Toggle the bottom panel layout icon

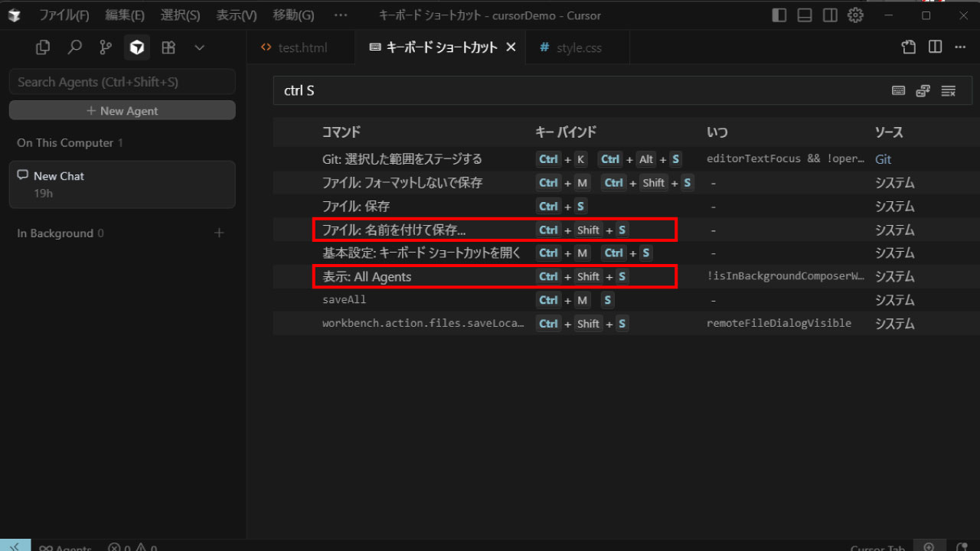click(805, 15)
